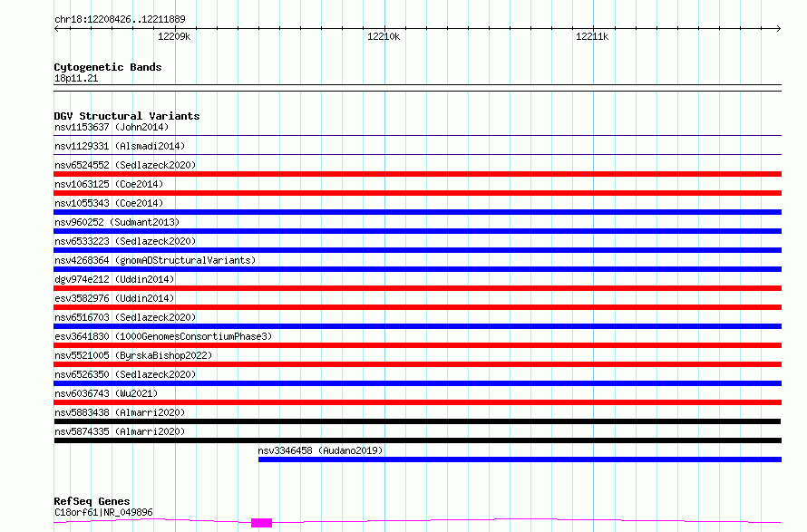Select the 18p11.21 band label
Image resolution: width=807 pixels, height=532 pixels.
(x=76, y=78)
